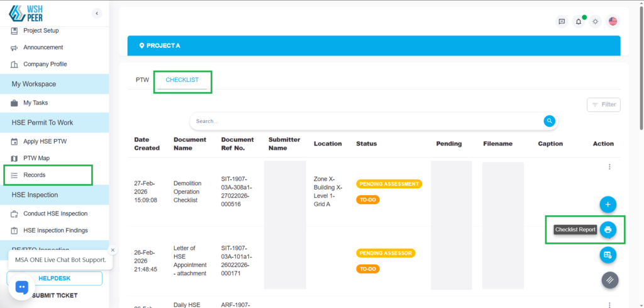The width and height of the screenshot is (644, 308).
Task: Open Records in the sidebar
Action: tap(35, 174)
